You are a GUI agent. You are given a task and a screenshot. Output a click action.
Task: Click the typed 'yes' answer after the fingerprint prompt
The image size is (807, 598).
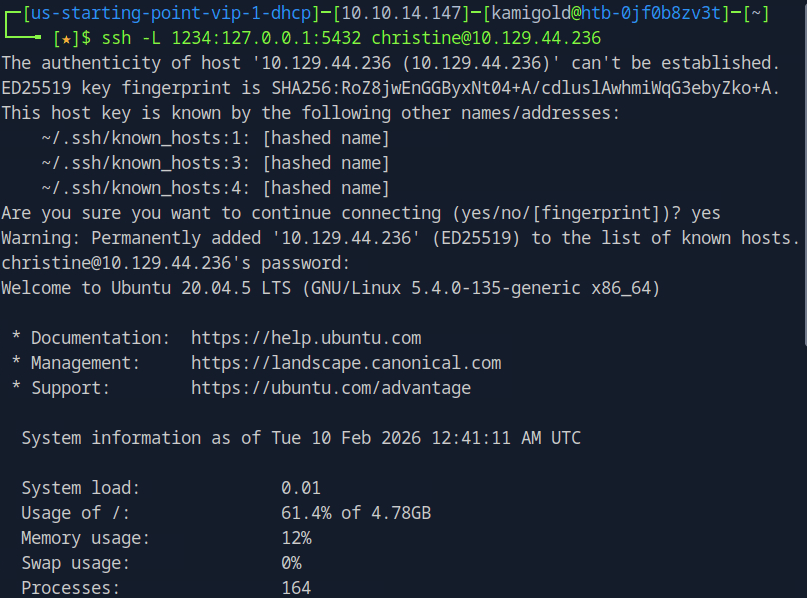706,213
